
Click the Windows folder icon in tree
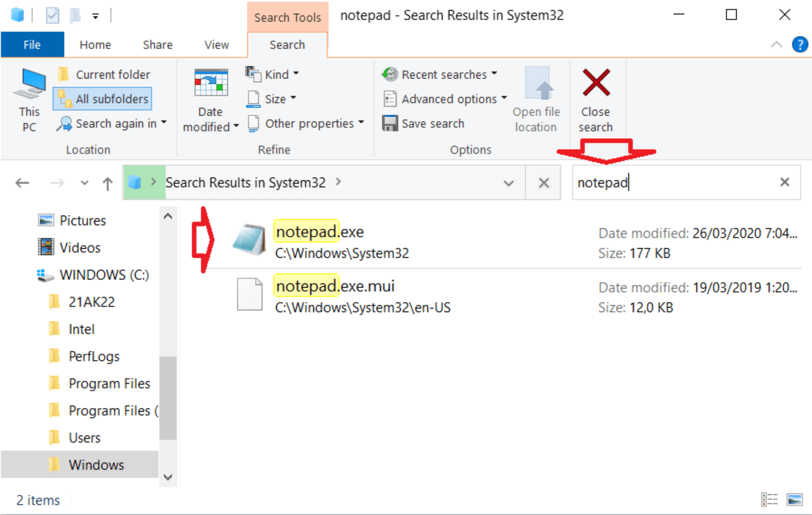[54, 465]
